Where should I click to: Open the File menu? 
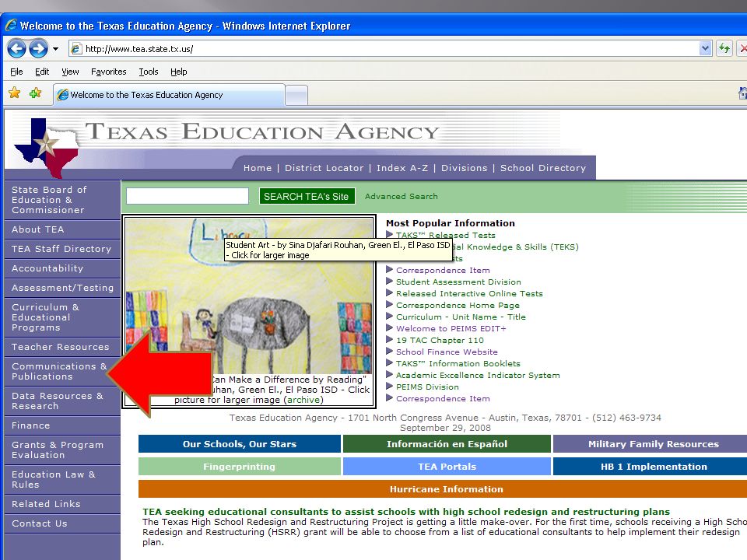click(16, 72)
